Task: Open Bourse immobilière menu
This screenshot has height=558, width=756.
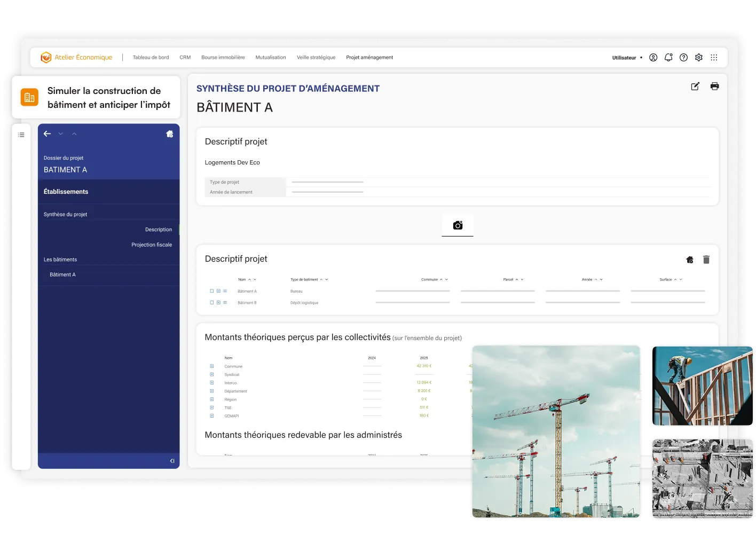Action: 223,58
